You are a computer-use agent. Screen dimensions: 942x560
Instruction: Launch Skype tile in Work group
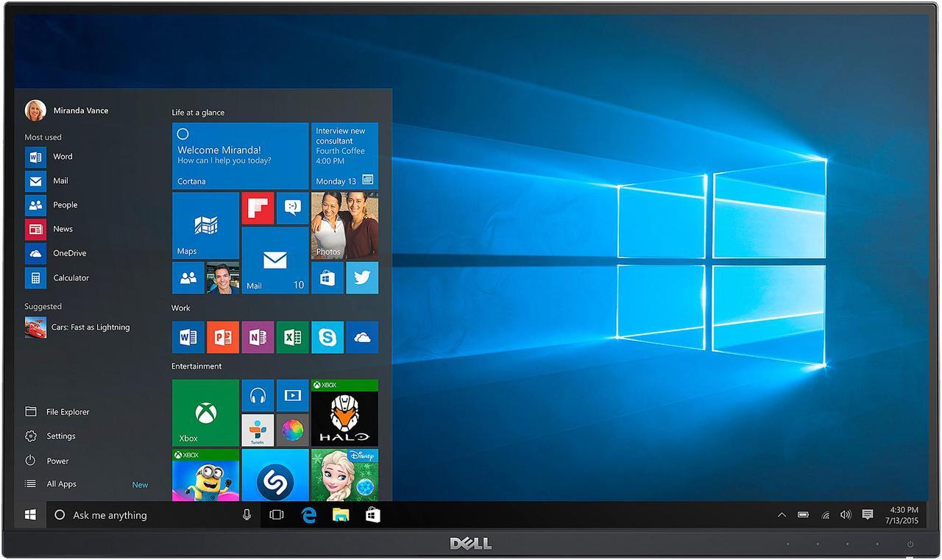point(327,337)
